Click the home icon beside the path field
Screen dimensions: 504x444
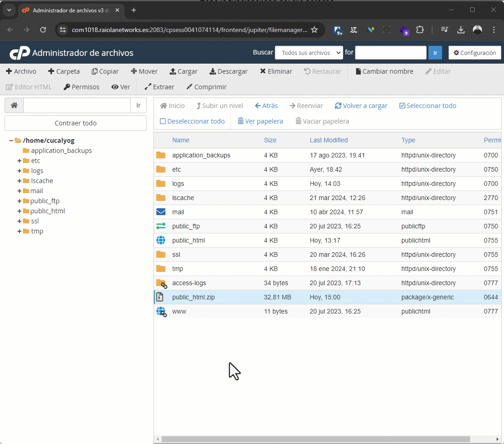(14, 105)
